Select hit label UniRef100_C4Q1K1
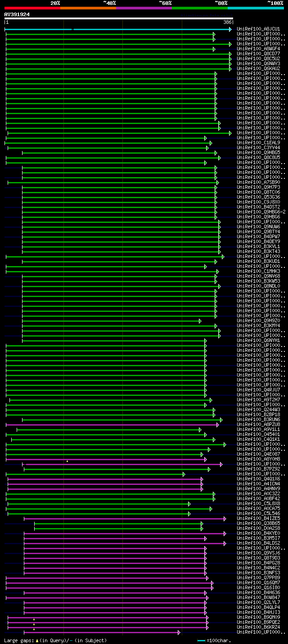The height and width of the screenshot is (644, 288). click(259, 440)
